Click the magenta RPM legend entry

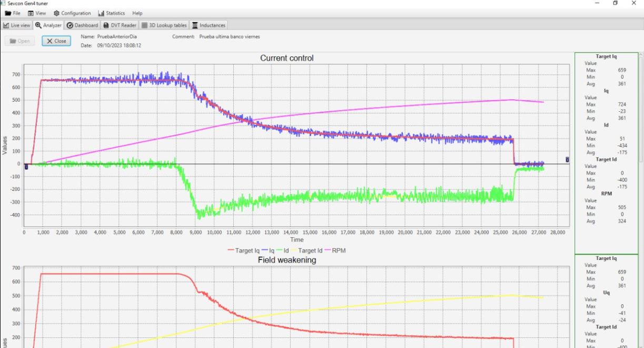click(x=335, y=250)
